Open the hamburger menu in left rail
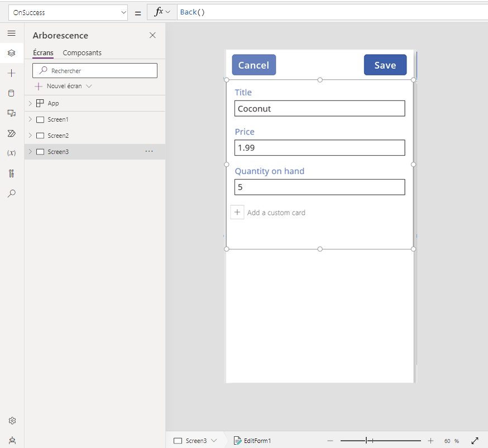Image resolution: width=488 pixels, height=448 pixels. (12, 33)
